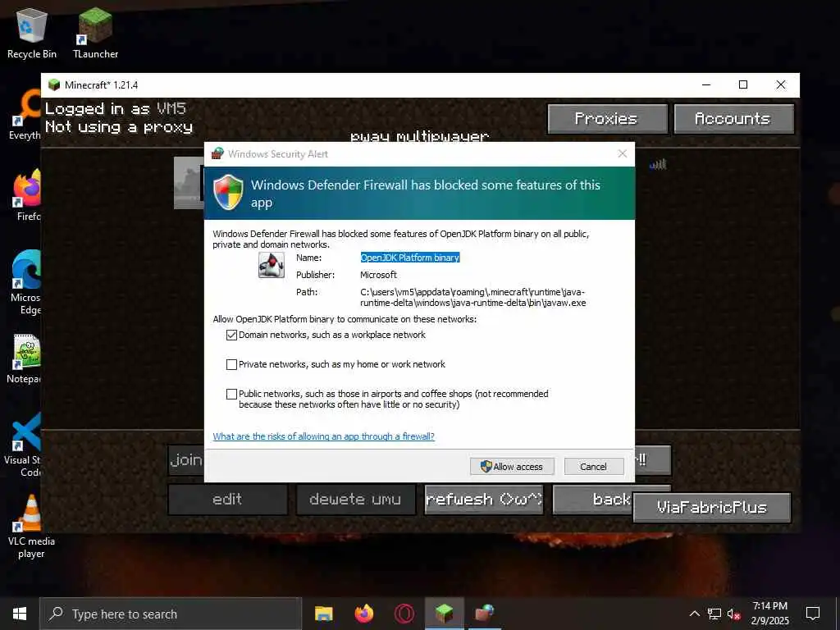
Task: Enable the Public networks checkbox
Action: coord(231,394)
